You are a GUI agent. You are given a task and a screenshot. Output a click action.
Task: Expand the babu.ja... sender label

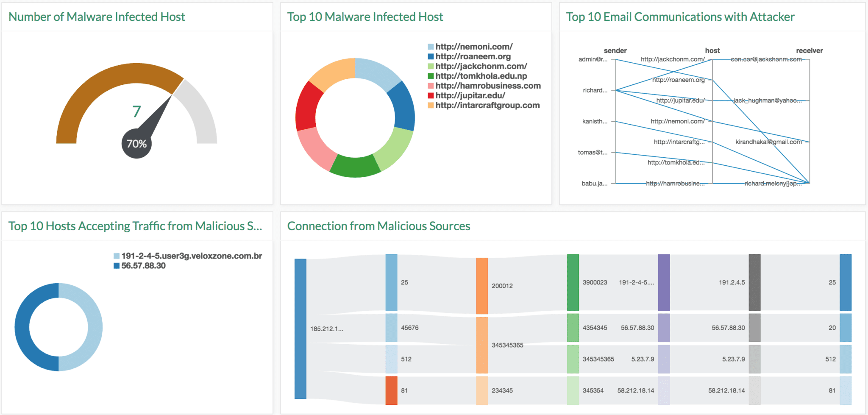tap(595, 183)
